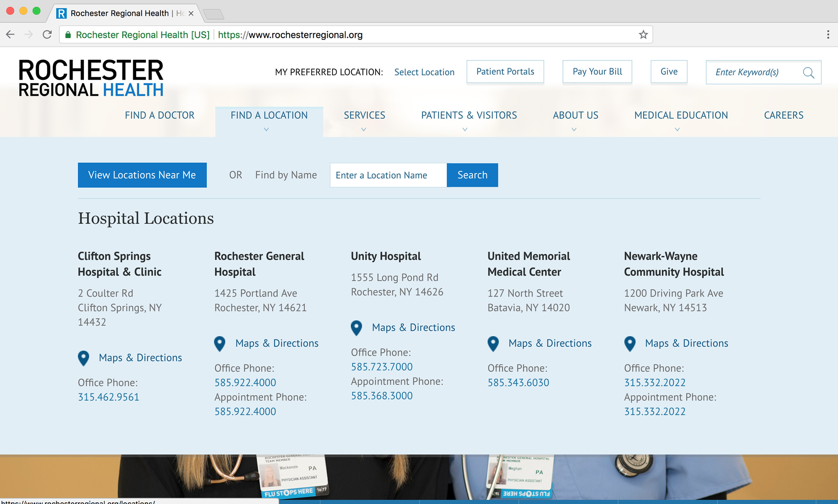Go back with the browser back arrow
The height and width of the screenshot is (504, 838).
point(11,35)
